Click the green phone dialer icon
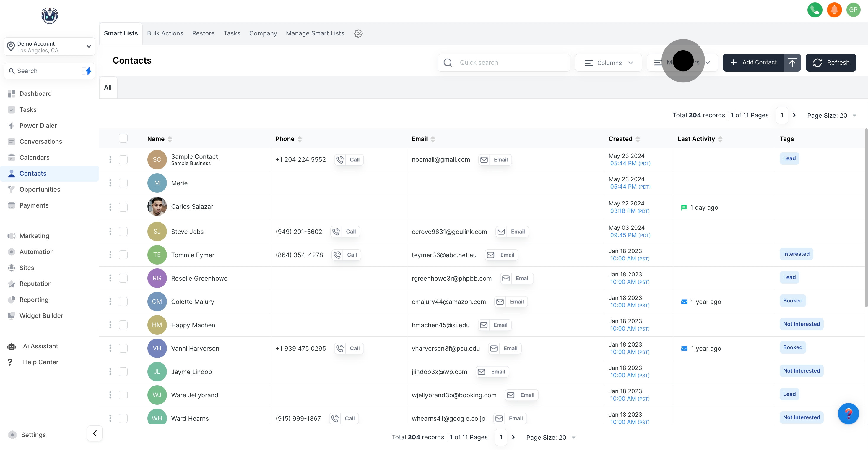The height and width of the screenshot is (450, 868). point(815,10)
